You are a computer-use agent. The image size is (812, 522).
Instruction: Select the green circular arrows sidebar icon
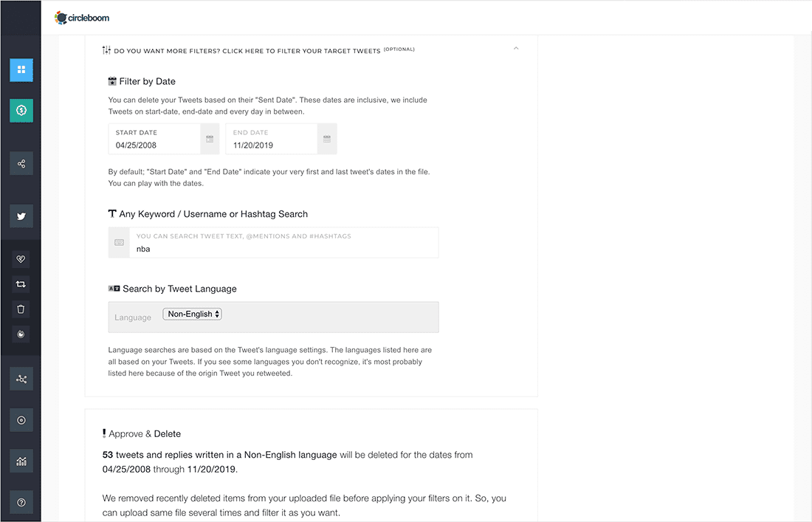coord(21,110)
